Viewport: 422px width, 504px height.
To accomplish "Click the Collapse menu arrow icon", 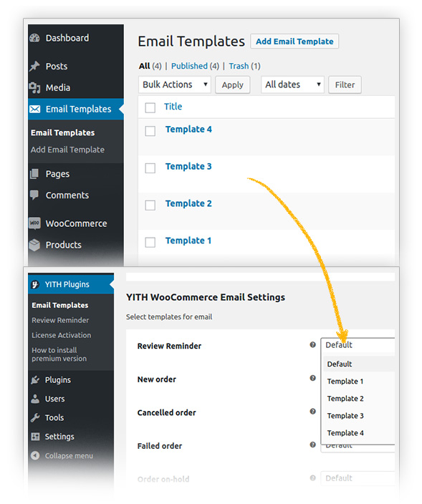I will point(35,455).
